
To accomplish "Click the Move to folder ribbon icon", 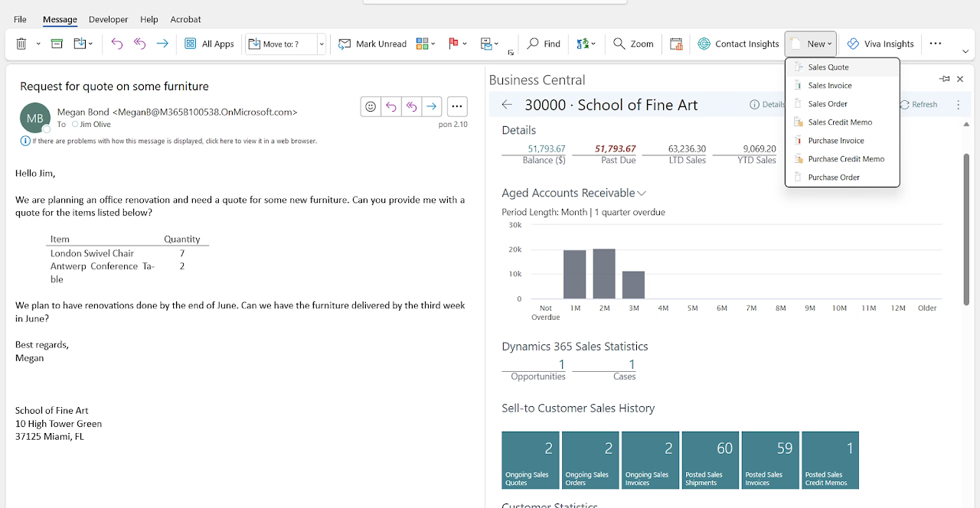I will [83, 44].
